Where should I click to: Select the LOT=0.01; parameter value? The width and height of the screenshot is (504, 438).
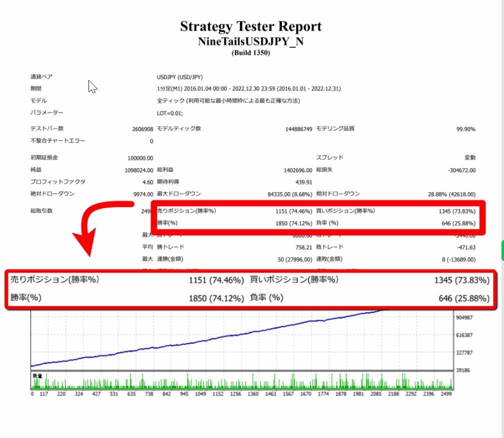pyautogui.click(x=169, y=113)
